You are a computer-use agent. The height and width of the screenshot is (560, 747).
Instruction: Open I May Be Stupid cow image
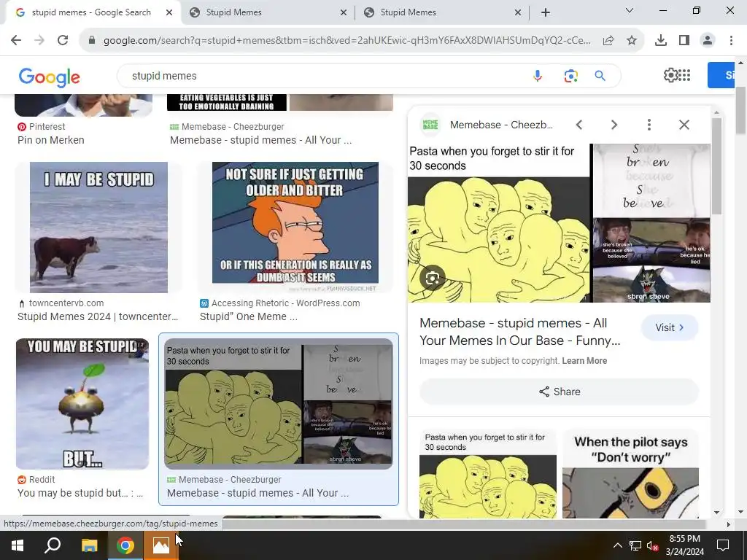pyautogui.click(x=98, y=227)
